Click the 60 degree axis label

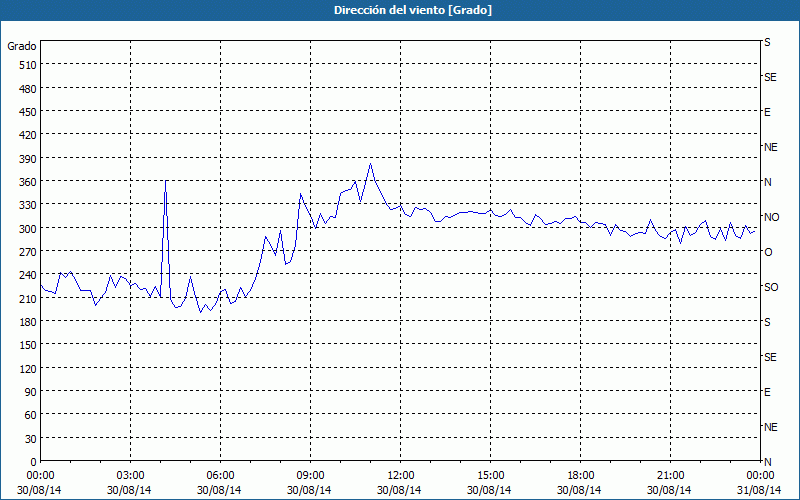click(x=31, y=416)
